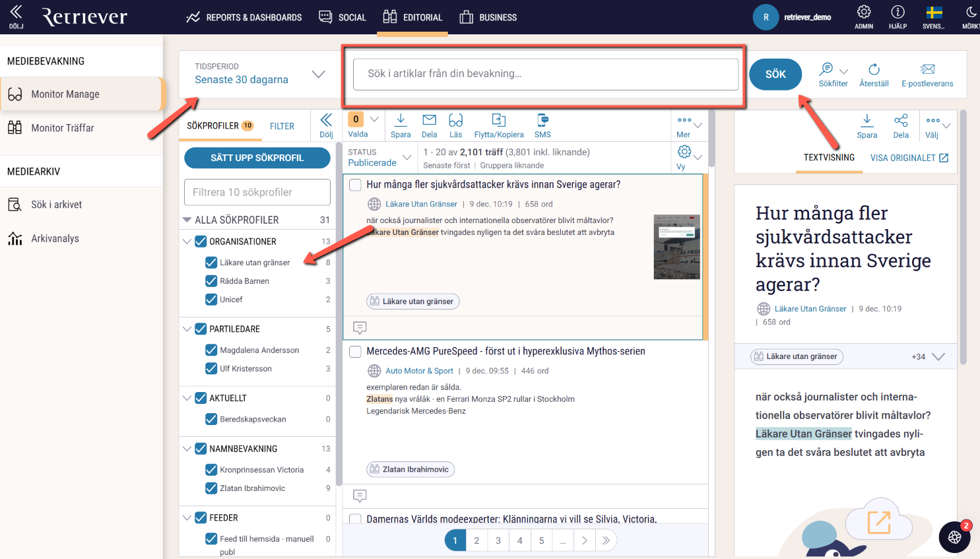Switch to the FILTER tab
Screen dimensions: 980x559
click(x=282, y=126)
